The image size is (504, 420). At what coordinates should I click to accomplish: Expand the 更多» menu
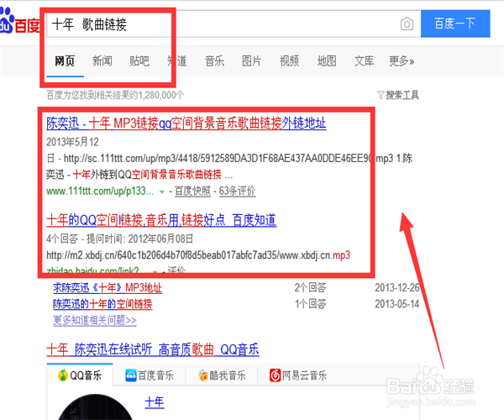tap(402, 60)
